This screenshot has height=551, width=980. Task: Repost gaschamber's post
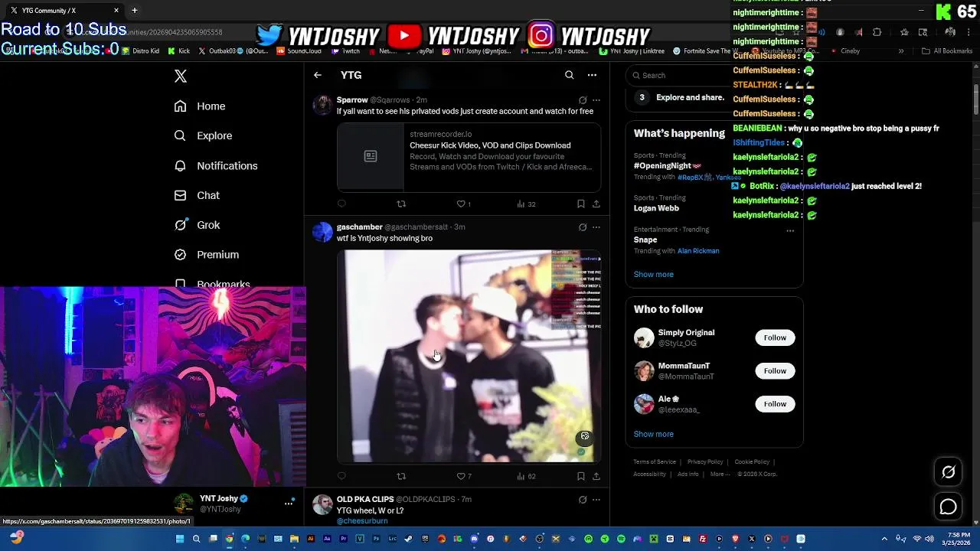coord(401,476)
